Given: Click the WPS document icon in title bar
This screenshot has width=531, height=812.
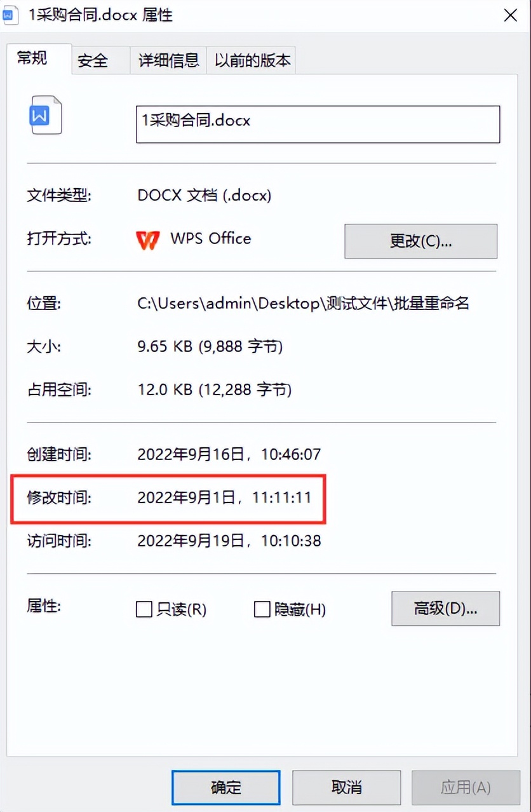Looking at the screenshot, I should coord(11,15).
